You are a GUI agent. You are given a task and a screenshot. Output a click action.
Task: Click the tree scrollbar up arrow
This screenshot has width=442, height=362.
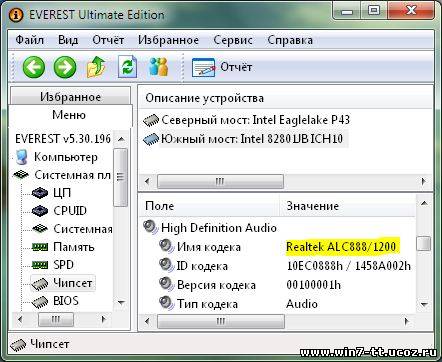(x=121, y=139)
